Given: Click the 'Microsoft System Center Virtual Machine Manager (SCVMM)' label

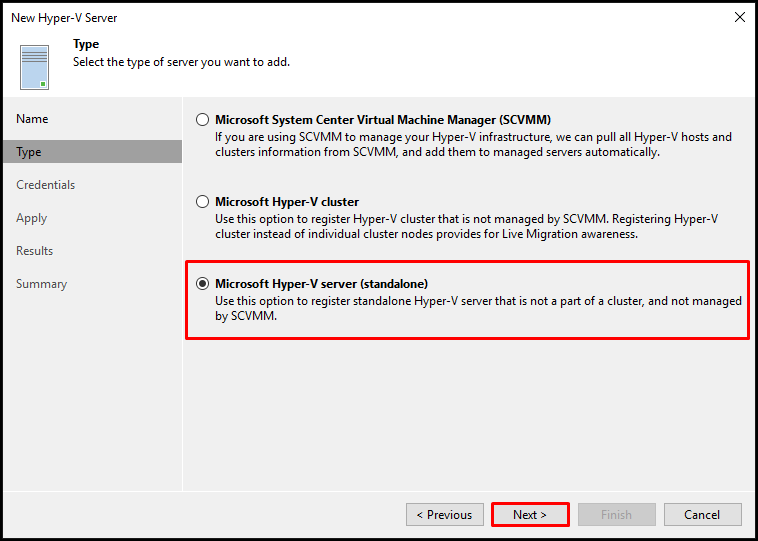Looking at the screenshot, I should pos(383,119).
